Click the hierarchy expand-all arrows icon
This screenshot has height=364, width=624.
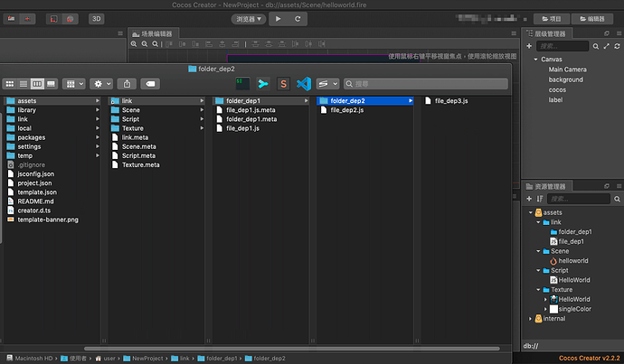(x=606, y=46)
